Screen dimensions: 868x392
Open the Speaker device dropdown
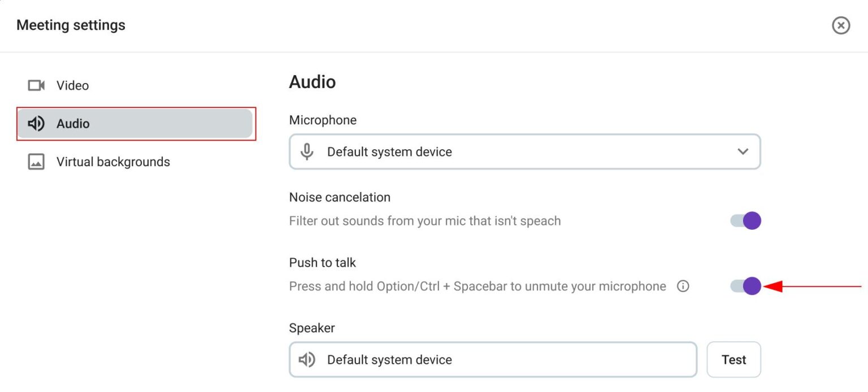(492, 359)
